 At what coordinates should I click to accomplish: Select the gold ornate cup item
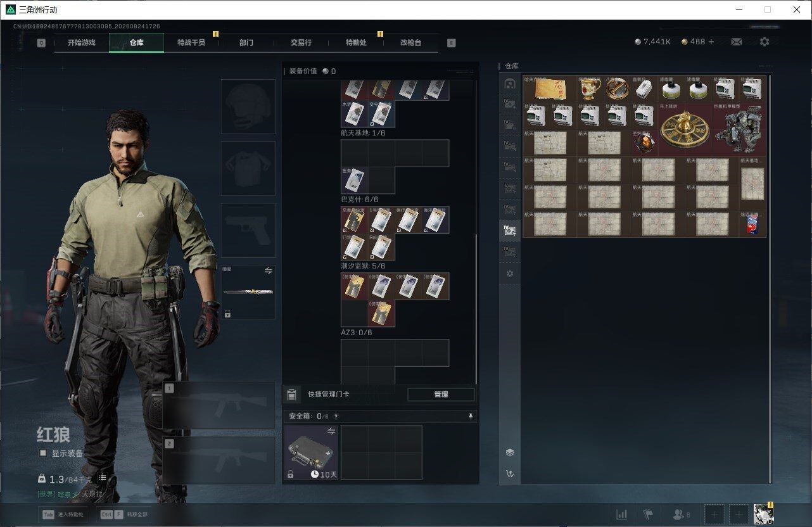[590, 89]
